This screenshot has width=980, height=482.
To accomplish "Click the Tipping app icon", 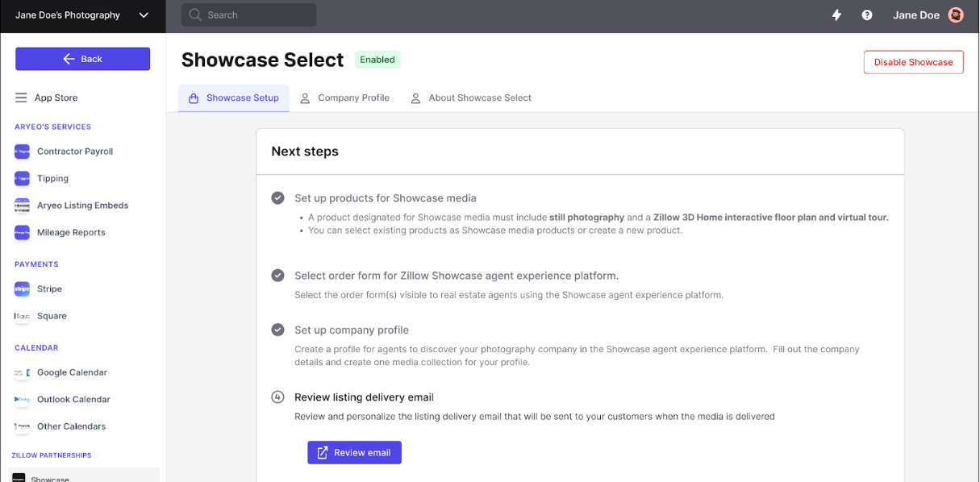I will tap(22, 178).
